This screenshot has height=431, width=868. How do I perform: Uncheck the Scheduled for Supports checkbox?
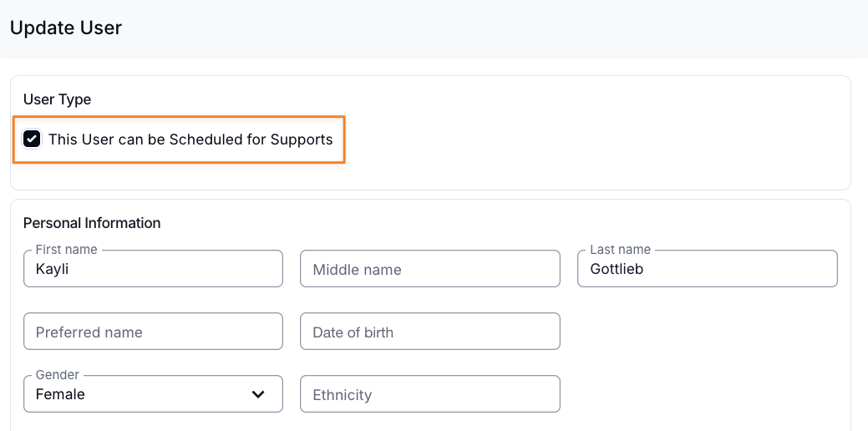pos(32,139)
